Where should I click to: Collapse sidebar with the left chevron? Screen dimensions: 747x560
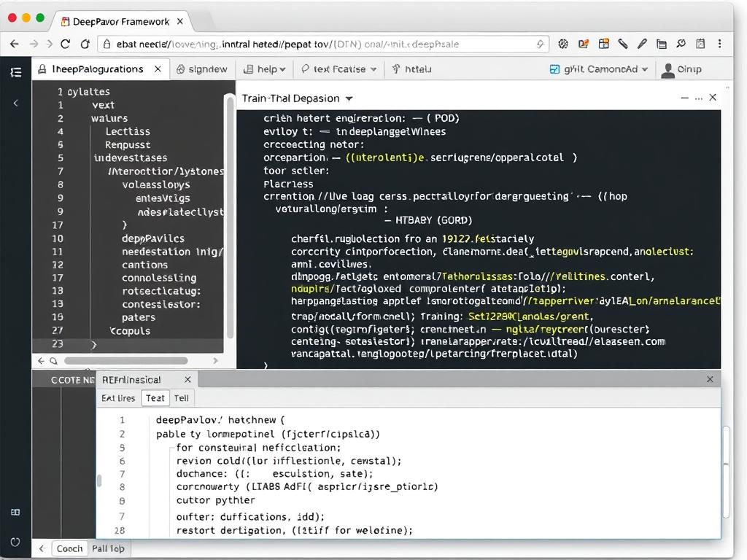click(16, 103)
